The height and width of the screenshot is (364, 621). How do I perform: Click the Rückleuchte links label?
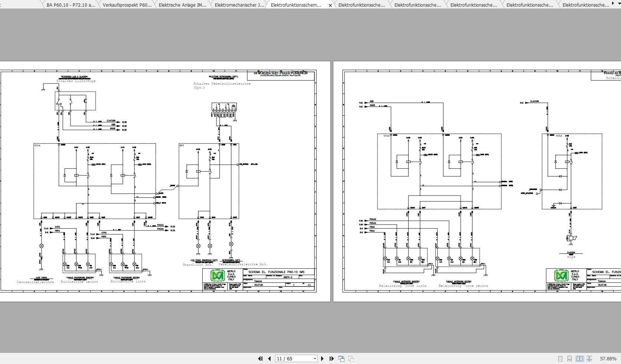pos(128,282)
